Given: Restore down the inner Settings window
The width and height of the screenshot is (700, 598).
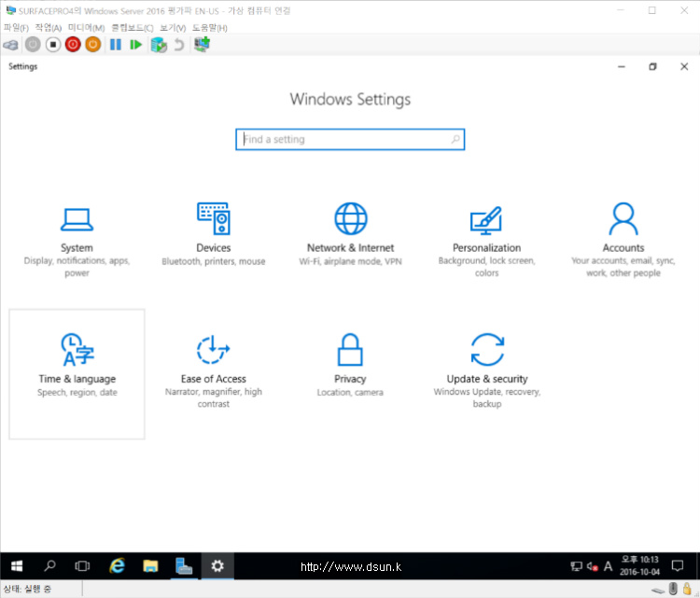Looking at the screenshot, I should [652, 66].
